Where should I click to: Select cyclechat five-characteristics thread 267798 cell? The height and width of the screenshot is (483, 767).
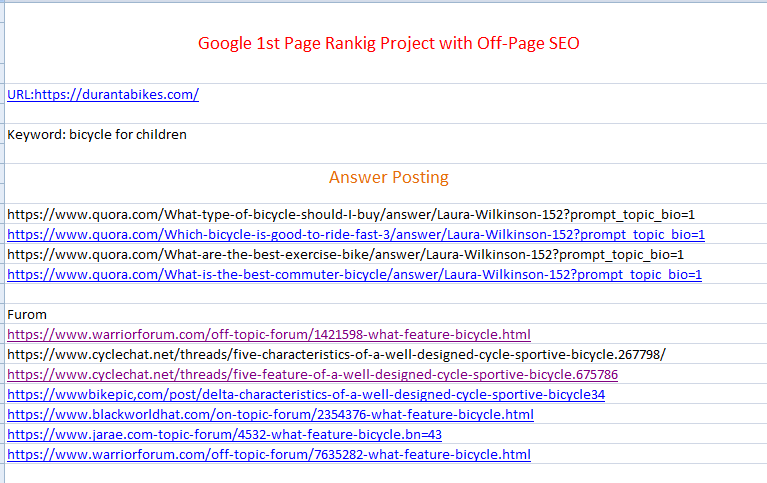[337, 354]
